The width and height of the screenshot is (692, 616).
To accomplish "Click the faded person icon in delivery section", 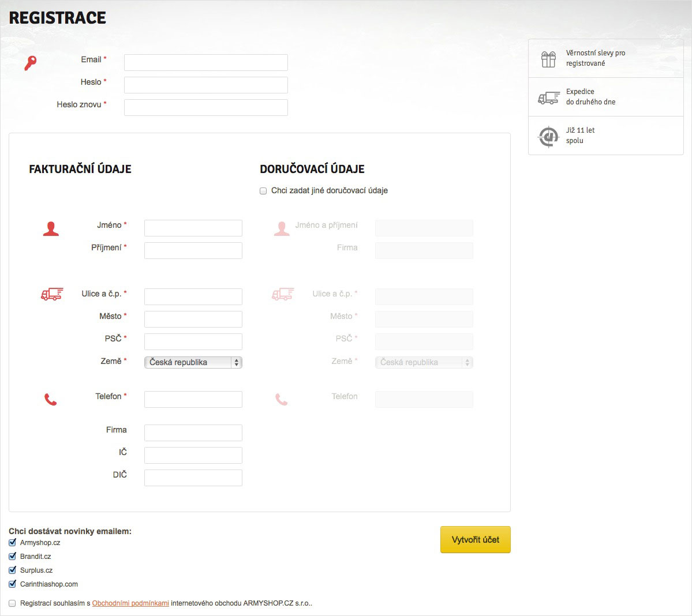I will 282,229.
